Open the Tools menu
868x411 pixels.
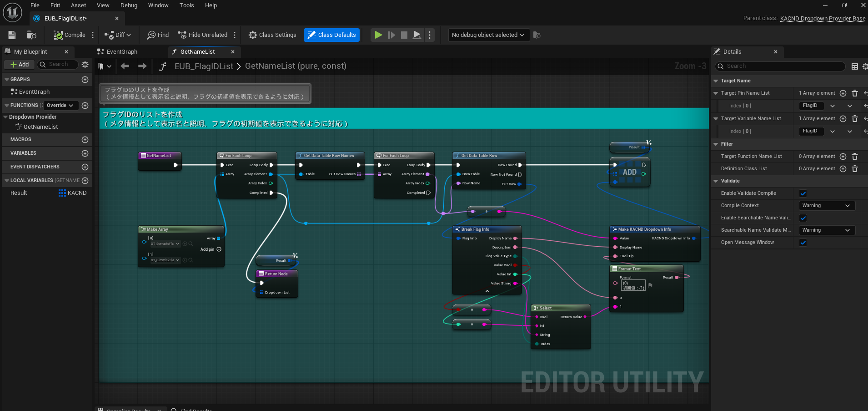click(186, 5)
